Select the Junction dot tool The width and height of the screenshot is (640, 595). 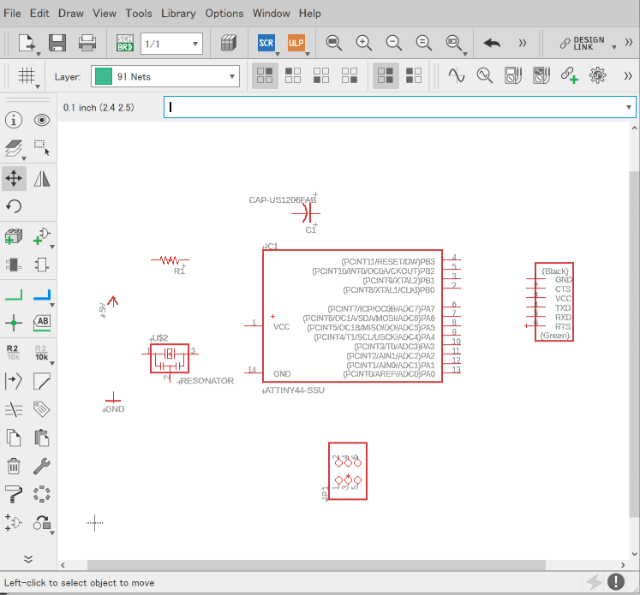click(x=13, y=323)
